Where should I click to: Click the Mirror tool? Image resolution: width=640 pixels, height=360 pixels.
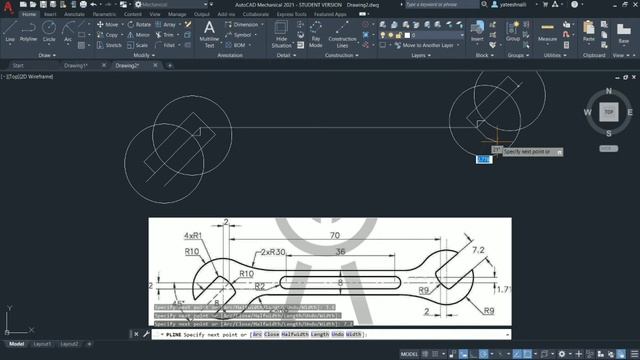pos(139,35)
